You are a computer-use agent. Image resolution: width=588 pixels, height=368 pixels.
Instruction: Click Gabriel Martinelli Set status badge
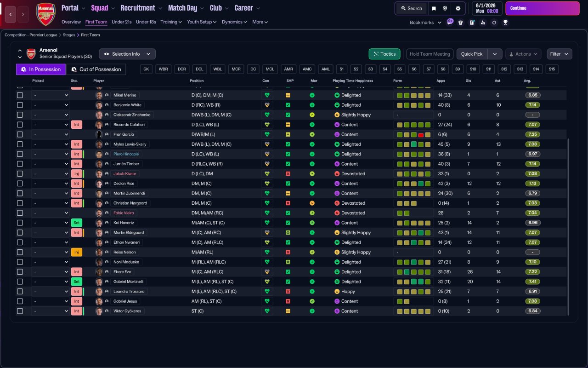[x=77, y=282]
